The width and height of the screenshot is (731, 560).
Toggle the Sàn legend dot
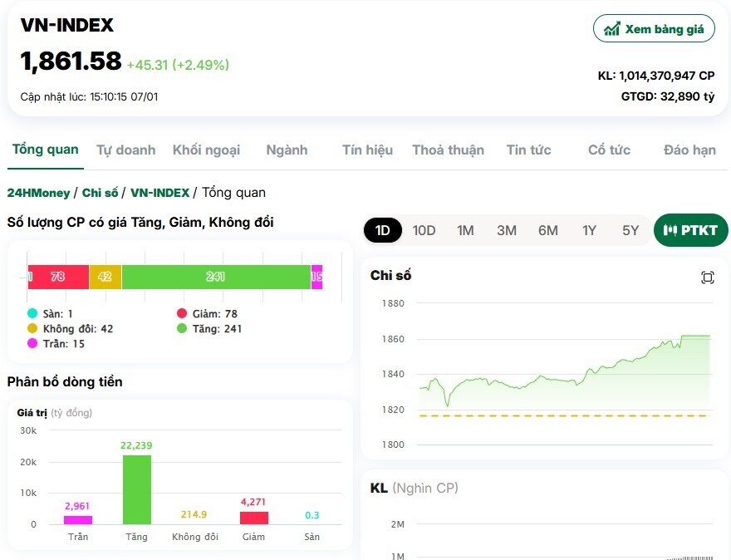click(32, 313)
